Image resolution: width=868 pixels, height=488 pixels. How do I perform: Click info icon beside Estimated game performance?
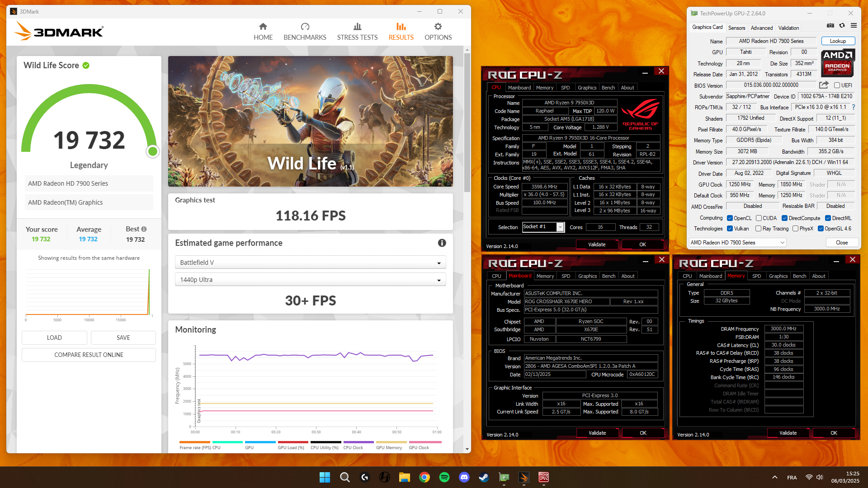(x=442, y=243)
